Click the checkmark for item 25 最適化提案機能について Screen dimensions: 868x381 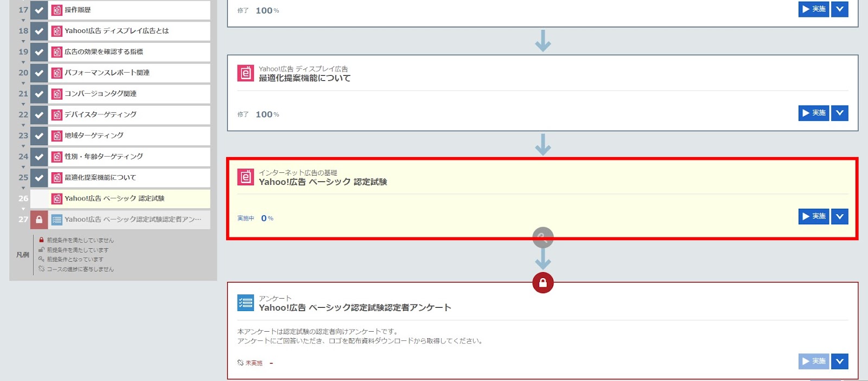39,178
